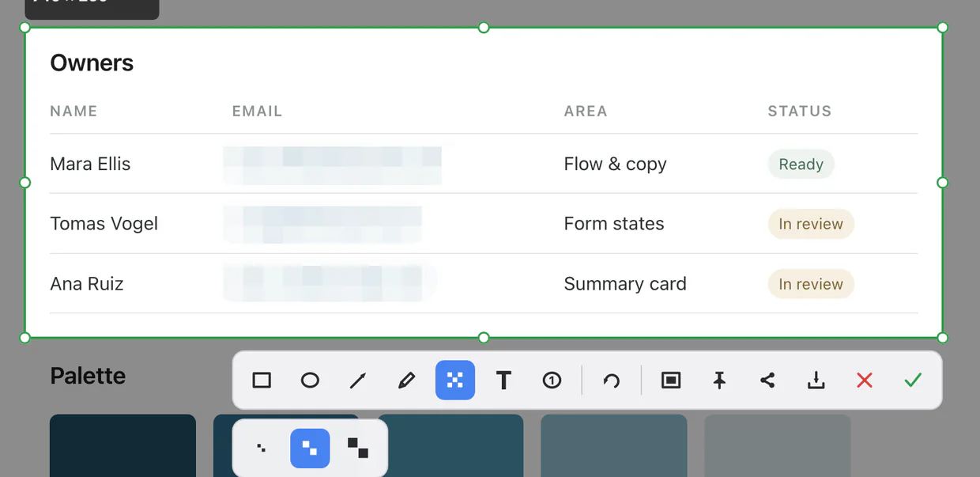The image size is (980, 477).
Task: Select the numbered step counter tool
Action: point(552,380)
